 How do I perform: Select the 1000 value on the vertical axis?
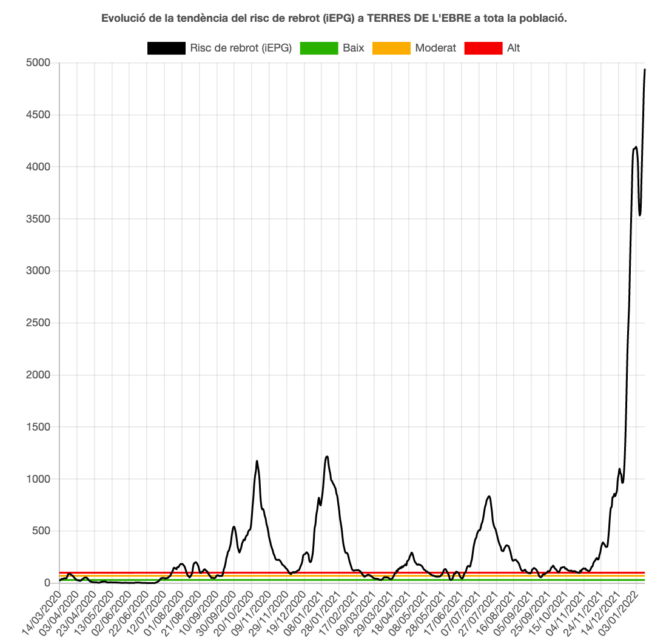click(x=39, y=479)
